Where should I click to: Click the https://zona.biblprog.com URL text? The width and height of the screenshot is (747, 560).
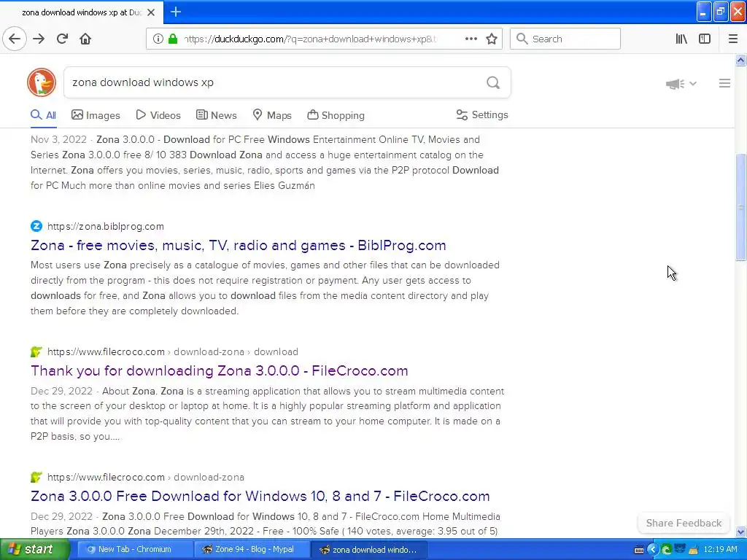tap(106, 226)
